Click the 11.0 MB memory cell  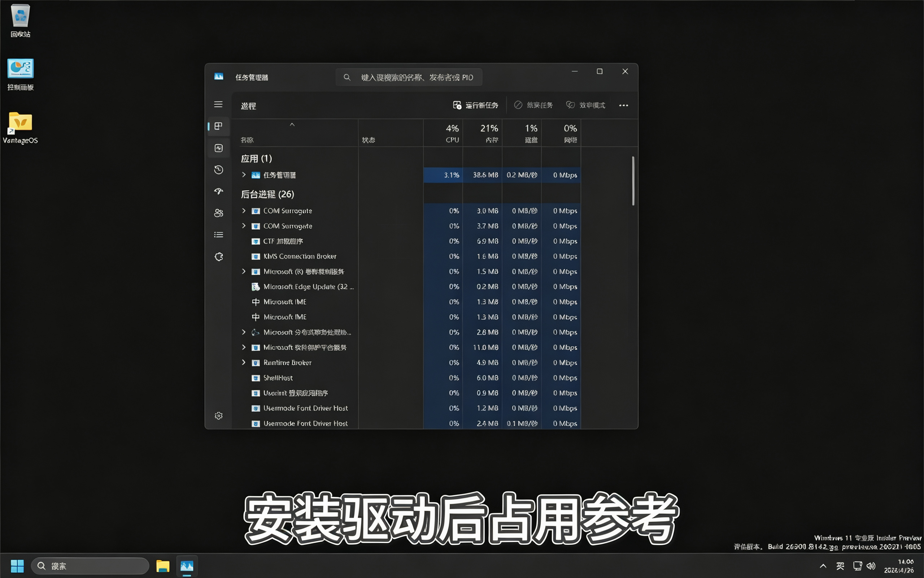pos(482,348)
